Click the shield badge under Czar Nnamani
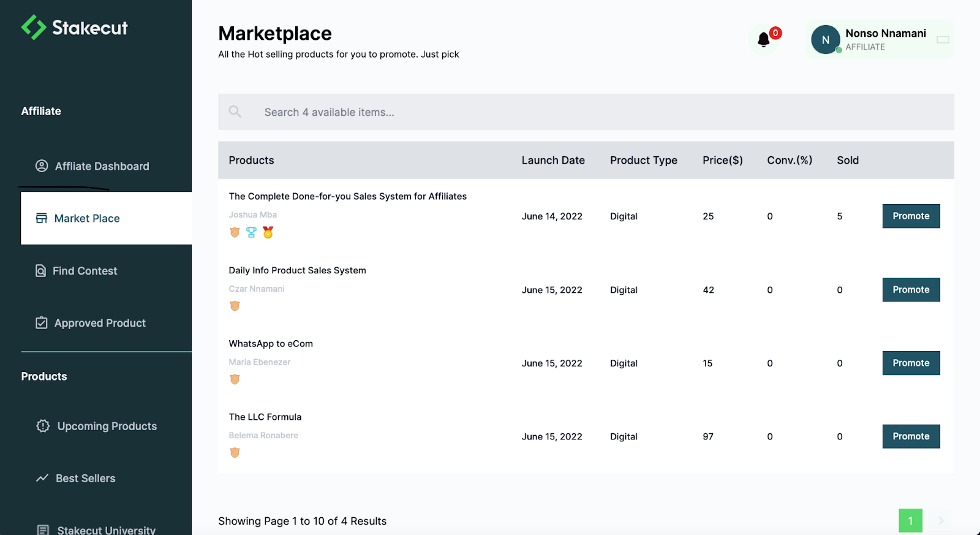The width and height of the screenshot is (980, 535). pyautogui.click(x=235, y=306)
